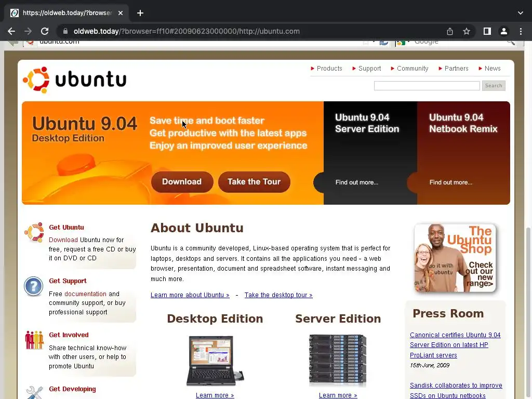Screen dimensions: 532x399
Task: Click the Get Support question mark icon
Action: 33,286
